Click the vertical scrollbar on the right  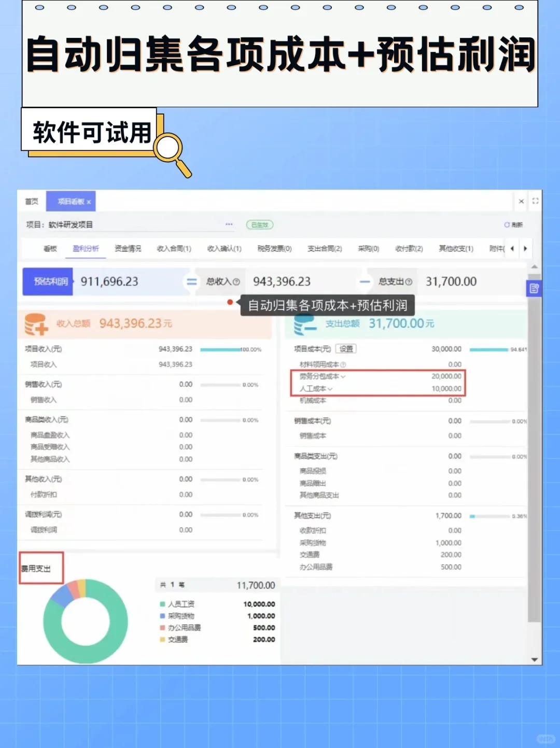(535, 467)
